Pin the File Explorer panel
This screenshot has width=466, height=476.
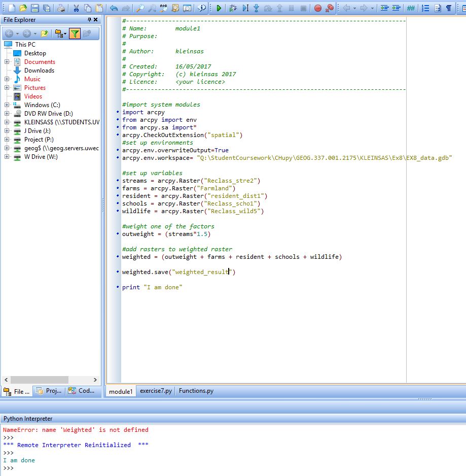(x=89, y=19)
